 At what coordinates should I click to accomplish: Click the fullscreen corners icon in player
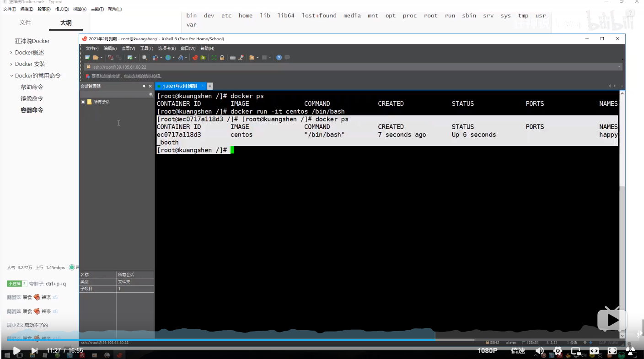click(x=612, y=351)
